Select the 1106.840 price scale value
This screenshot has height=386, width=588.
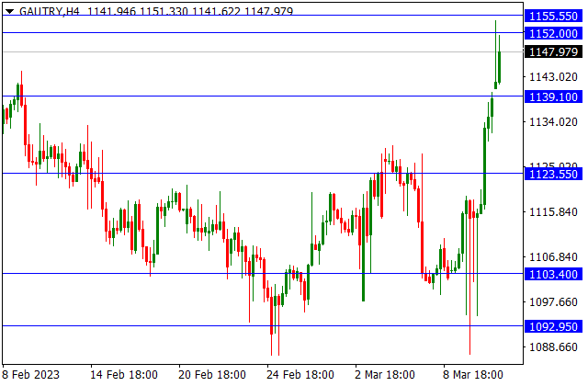553,257
